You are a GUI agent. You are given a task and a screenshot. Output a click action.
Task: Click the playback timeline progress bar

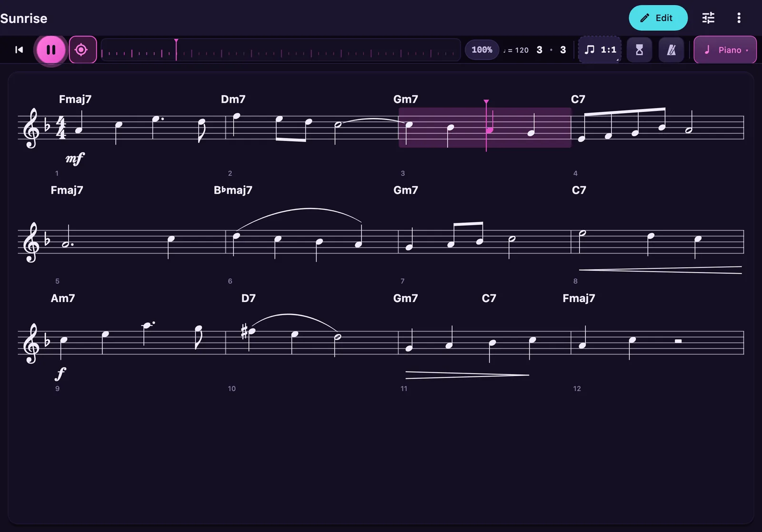coord(281,49)
